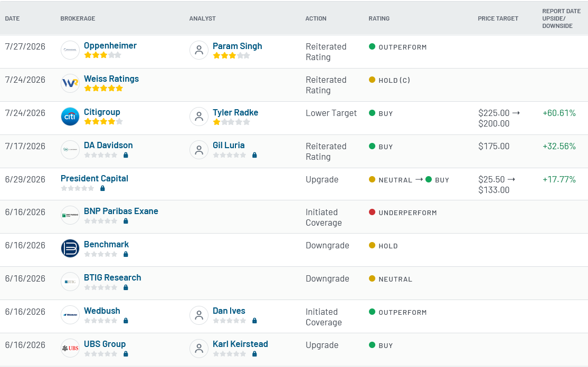Viewport: 588px width, 367px height.
Task: Open the Wedbush brokerage link
Action: pos(102,311)
